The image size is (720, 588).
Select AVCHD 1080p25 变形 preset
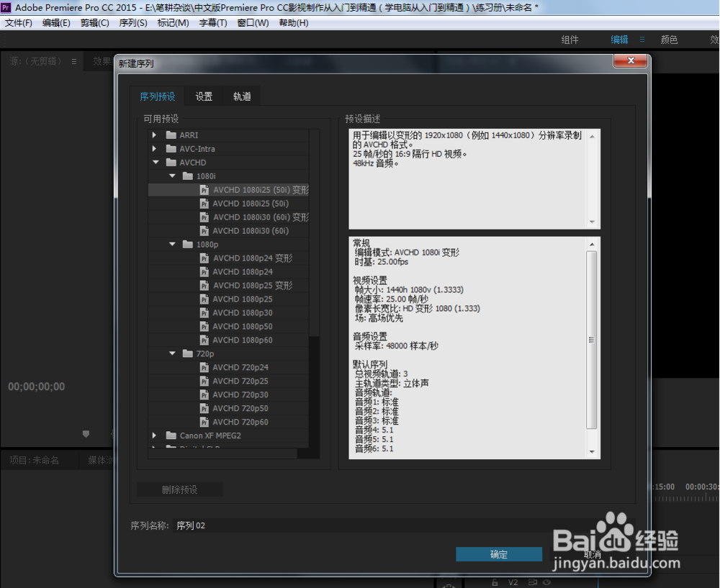pos(228,286)
